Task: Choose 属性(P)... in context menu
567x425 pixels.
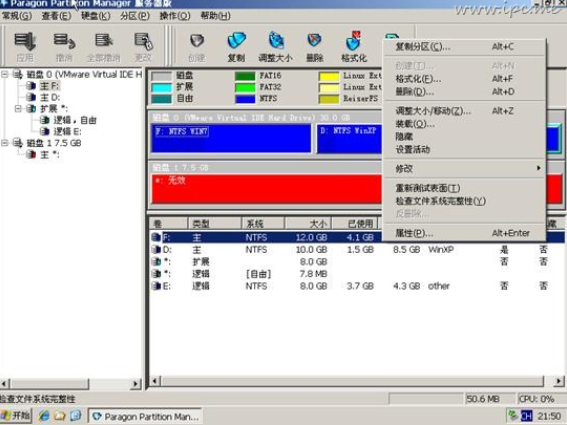Action: [x=464, y=233]
